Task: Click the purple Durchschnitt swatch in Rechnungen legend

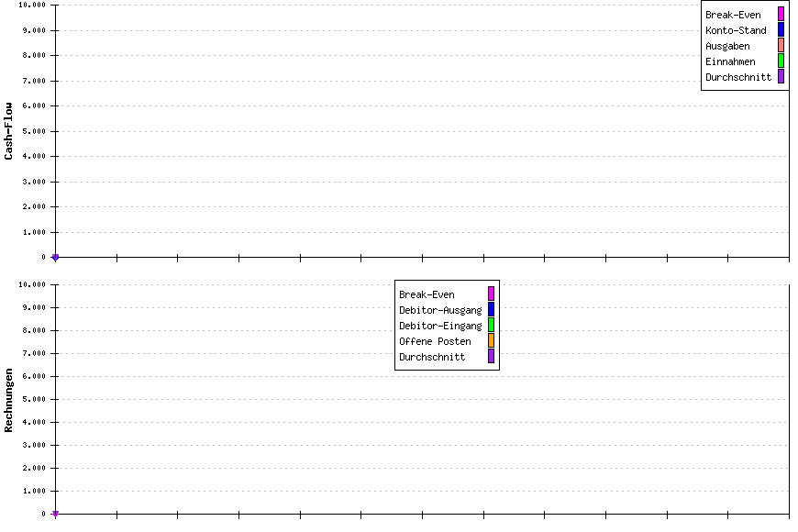Action: click(491, 356)
